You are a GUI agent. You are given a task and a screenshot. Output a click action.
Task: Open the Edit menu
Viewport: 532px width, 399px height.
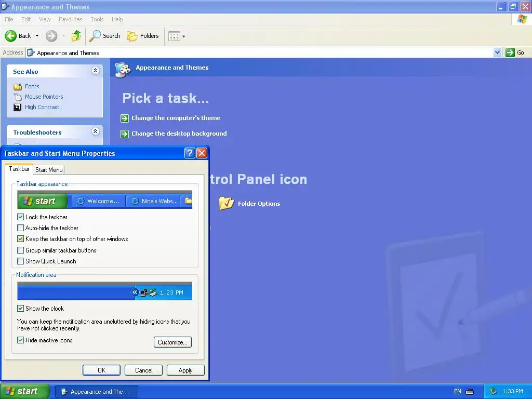(x=26, y=19)
